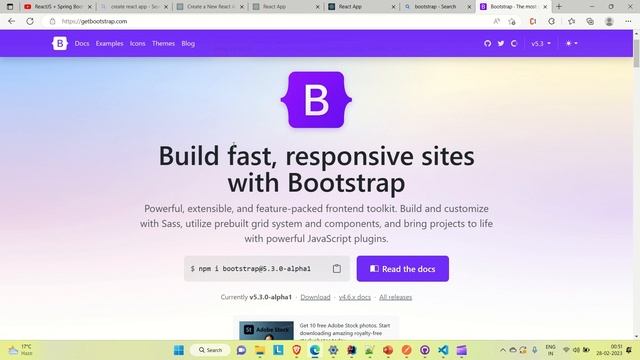Screen dimensions: 640x360
Task: Open the Blog nav item
Action: pyautogui.click(x=188, y=43)
